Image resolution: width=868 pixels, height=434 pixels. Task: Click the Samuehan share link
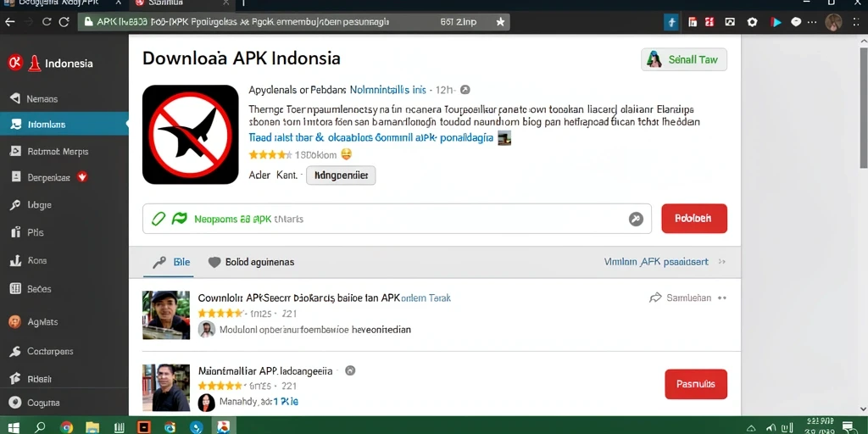(x=681, y=298)
